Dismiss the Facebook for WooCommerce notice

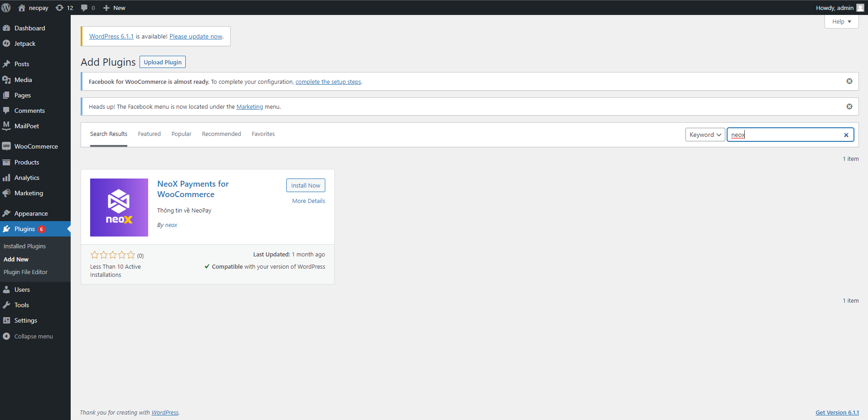[x=849, y=81]
